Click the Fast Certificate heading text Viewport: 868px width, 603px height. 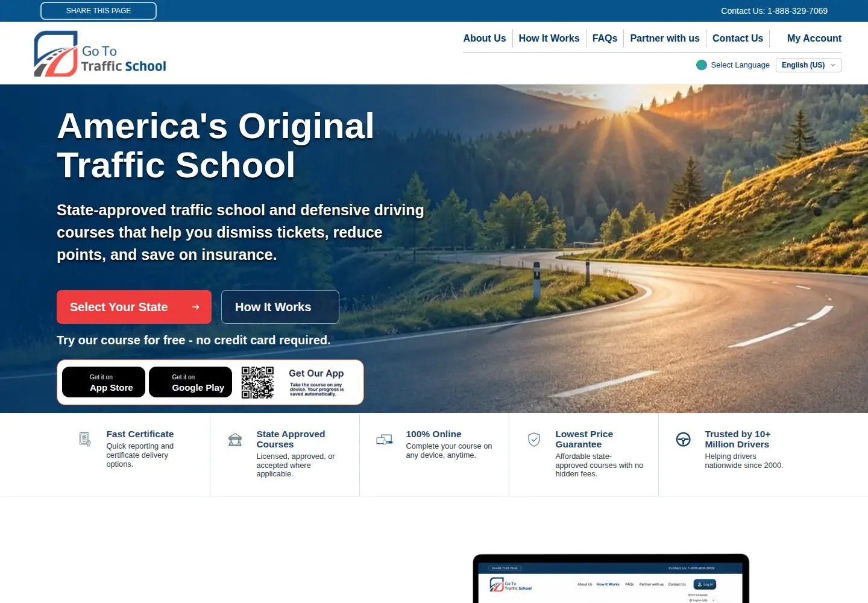coord(140,434)
